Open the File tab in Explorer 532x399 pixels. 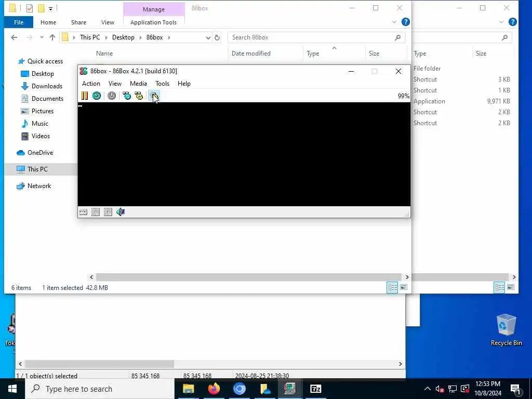pyautogui.click(x=19, y=22)
